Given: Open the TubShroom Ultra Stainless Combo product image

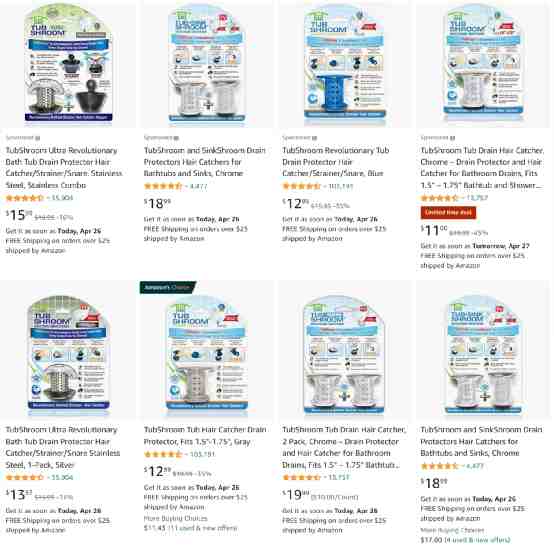Looking at the screenshot, I should tap(69, 66).
